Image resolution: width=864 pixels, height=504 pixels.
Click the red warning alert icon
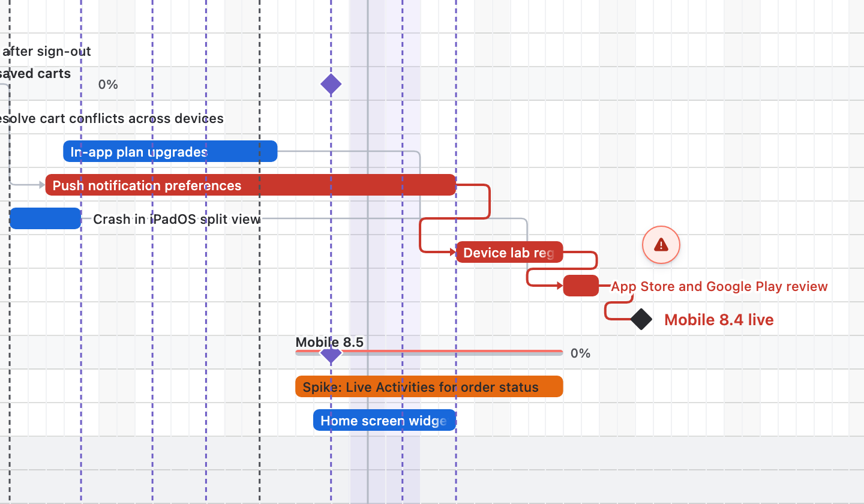pyautogui.click(x=661, y=245)
